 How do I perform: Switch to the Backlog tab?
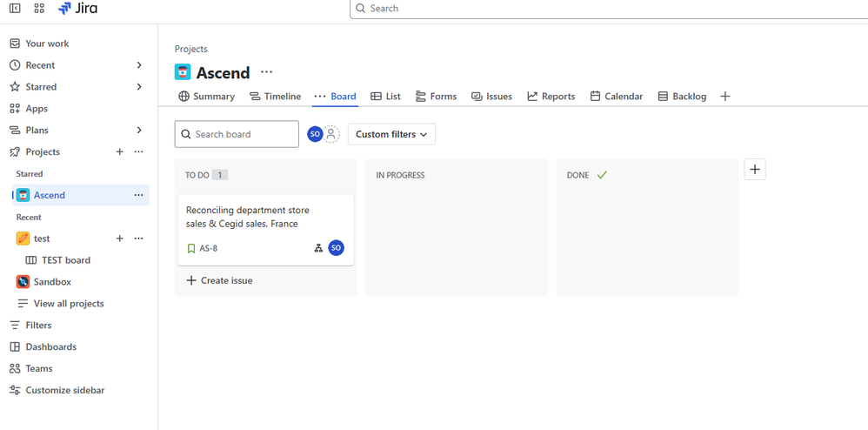682,97
